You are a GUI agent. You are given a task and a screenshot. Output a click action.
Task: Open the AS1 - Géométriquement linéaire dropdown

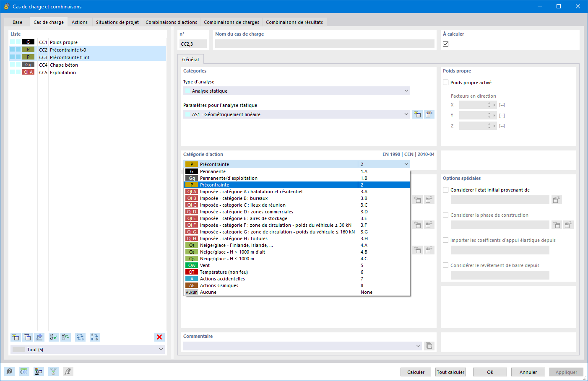[x=297, y=114]
